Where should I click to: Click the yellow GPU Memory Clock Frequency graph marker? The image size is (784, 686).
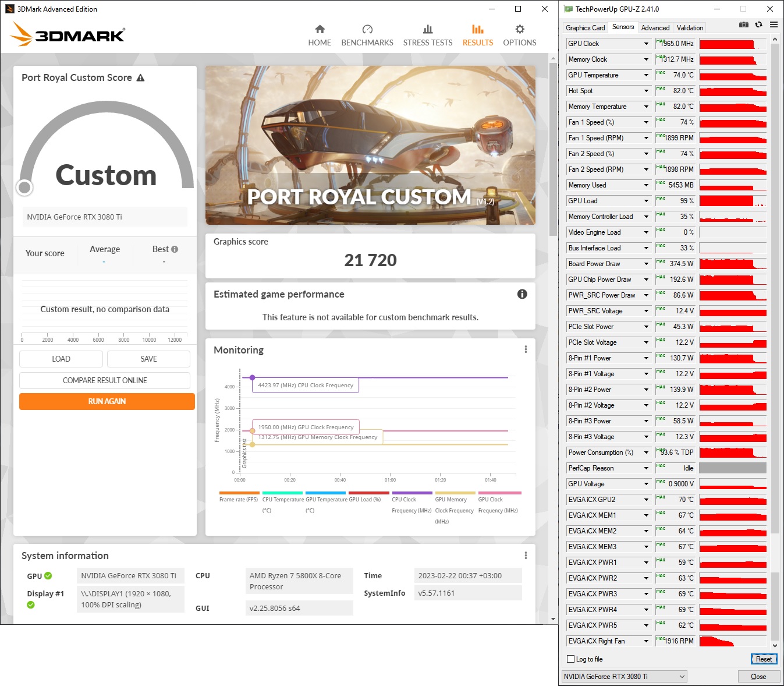[x=252, y=444]
